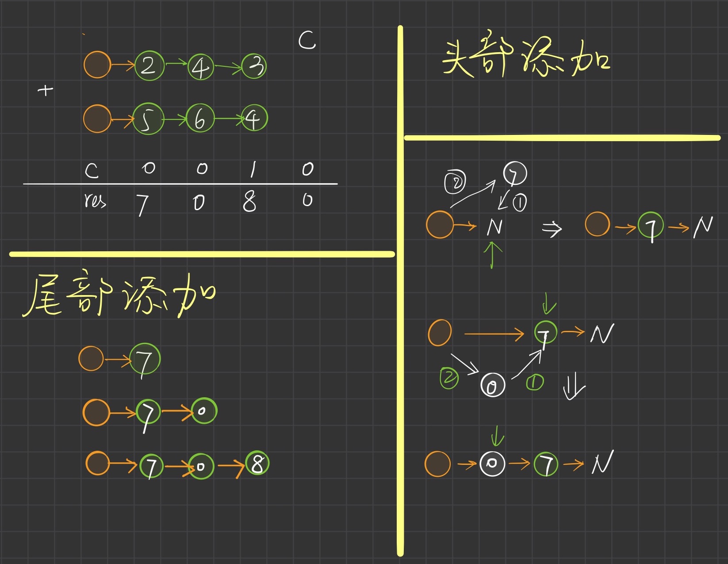Click the result digit "8" in res row

click(x=249, y=202)
